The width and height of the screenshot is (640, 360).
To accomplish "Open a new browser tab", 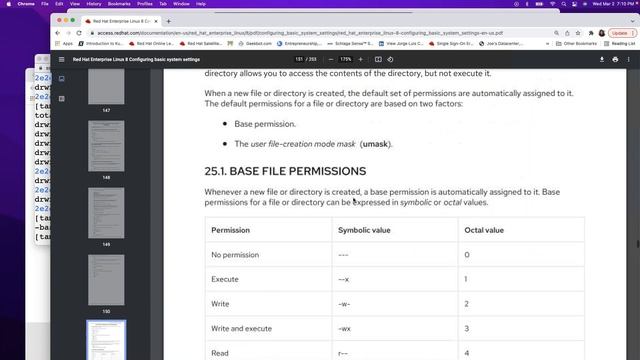I will [169, 21].
